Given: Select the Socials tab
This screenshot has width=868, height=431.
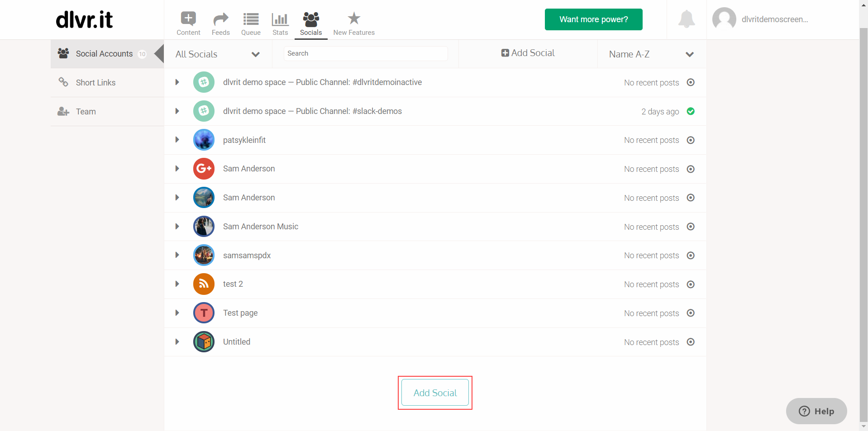Looking at the screenshot, I should (x=311, y=24).
